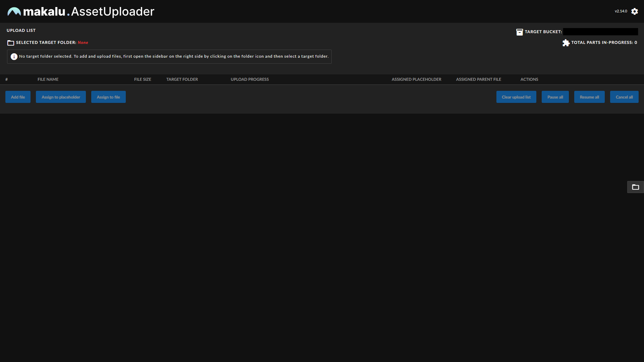Click the ASSIGNED PLACEHOLDER column header
This screenshot has height=362, width=644.
pyautogui.click(x=416, y=79)
